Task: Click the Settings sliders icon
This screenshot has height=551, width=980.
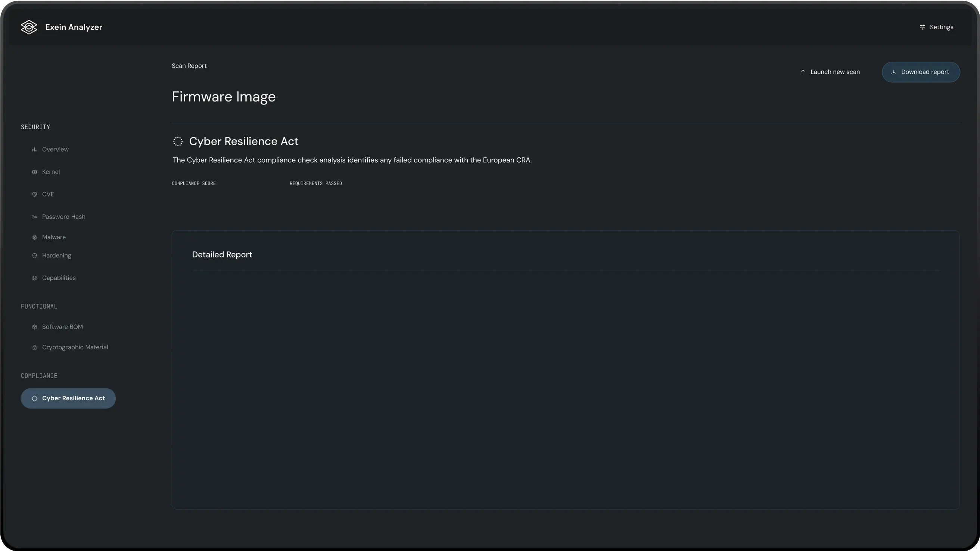Action: 922,27
